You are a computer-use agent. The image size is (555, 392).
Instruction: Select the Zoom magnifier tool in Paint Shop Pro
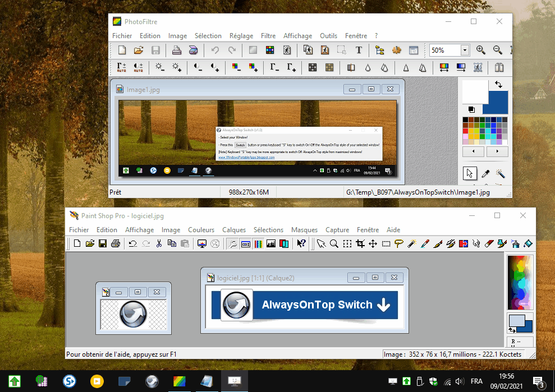tap(334, 243)
